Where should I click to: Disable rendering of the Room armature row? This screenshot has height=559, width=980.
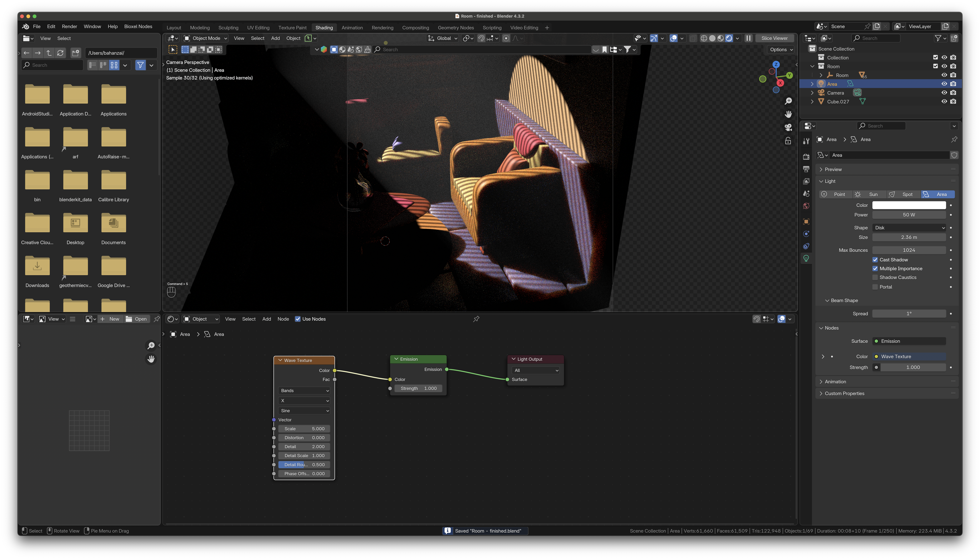(x=953, y=75)
